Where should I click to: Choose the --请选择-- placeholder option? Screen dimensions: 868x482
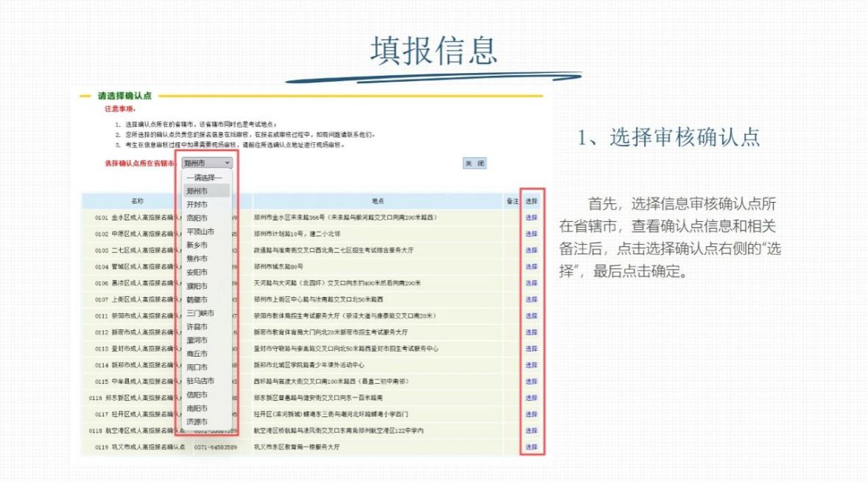click(x=206, y=178)
